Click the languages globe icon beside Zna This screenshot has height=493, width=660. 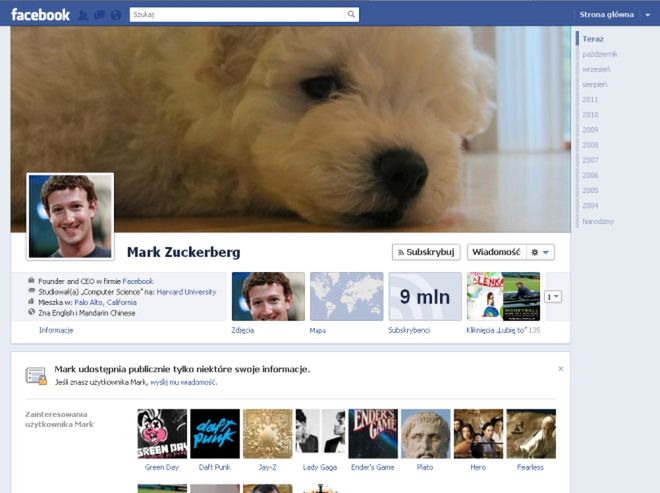click(x=31, y=312)
